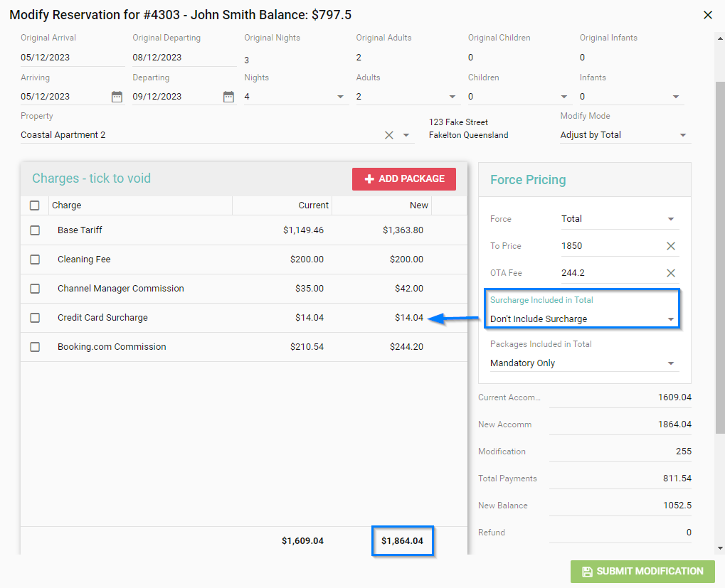
Task: Tick the Credit Card Surcharge checkbox
Action: 35,318
